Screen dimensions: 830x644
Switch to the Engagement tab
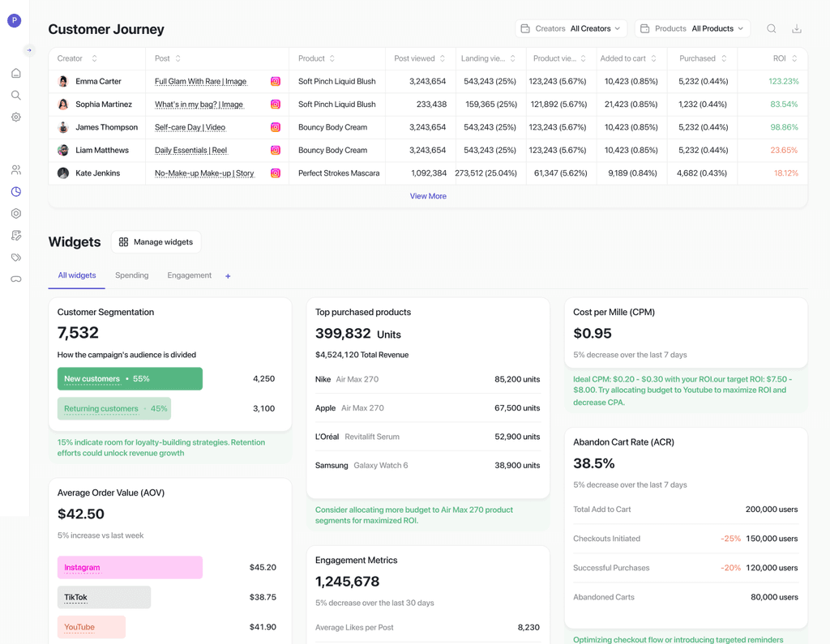point(189,275)
